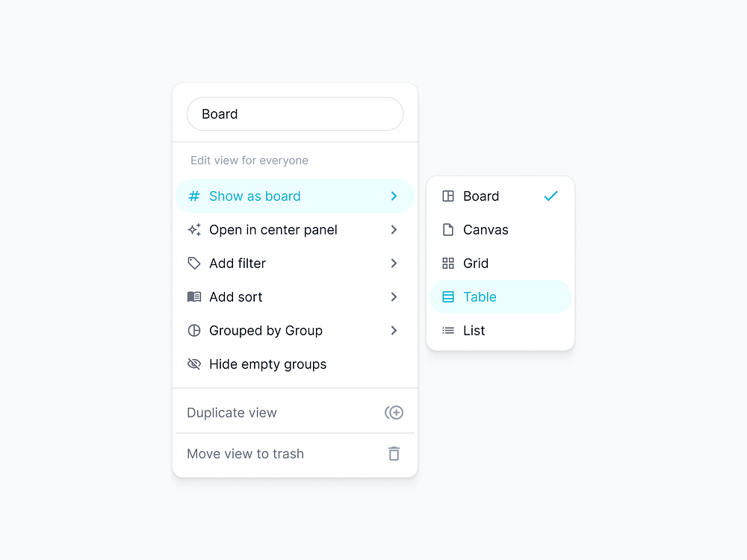747x560 pixels.
Task: Click the book icon beside Add sort
Action: pyautogui.click(x=194, y=296)
